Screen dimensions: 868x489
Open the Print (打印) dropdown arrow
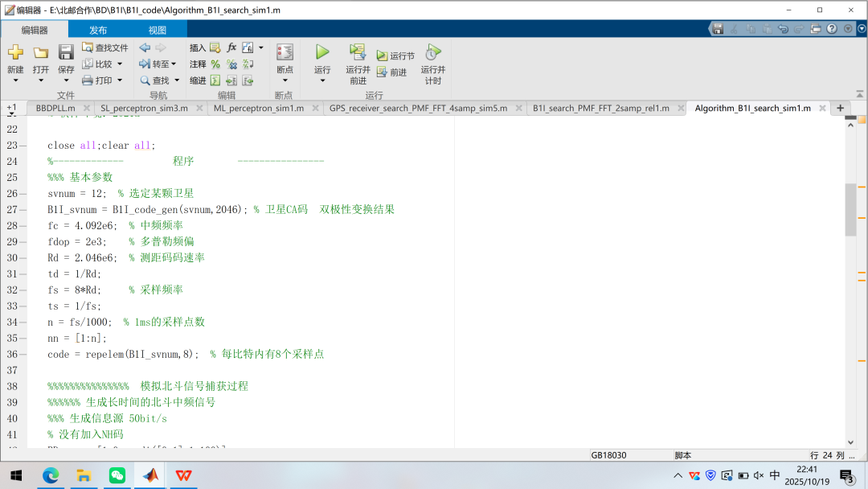pyautogui.click(x=120, y=80)
